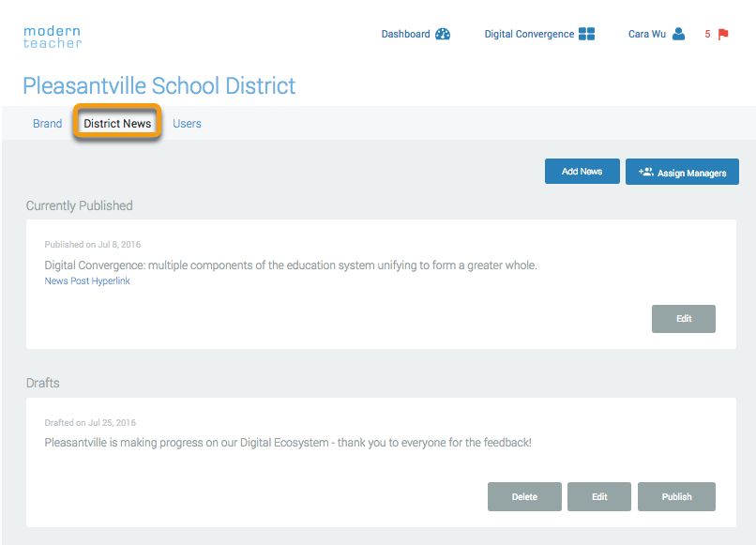Click the Published on Jul 8, 2016 date
Image resolution: width=756 pixels, height=545 pixels.
tap(93, 245)
